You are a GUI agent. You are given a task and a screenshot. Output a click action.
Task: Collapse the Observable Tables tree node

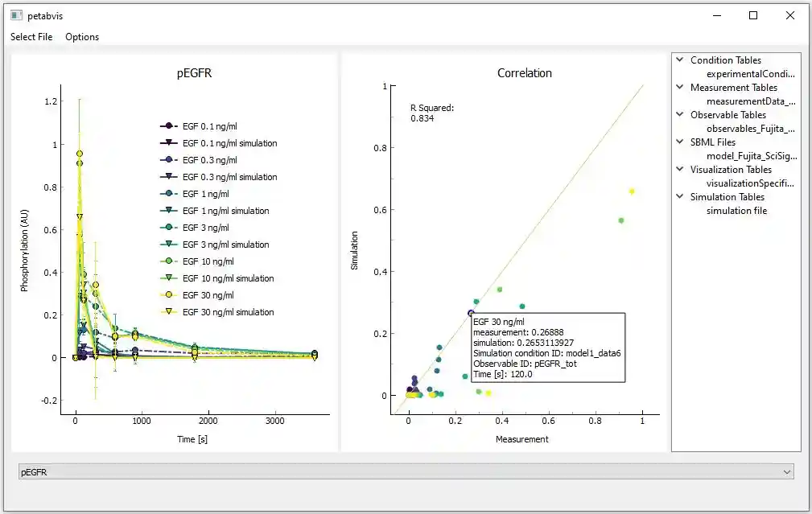tap(680, 114)
